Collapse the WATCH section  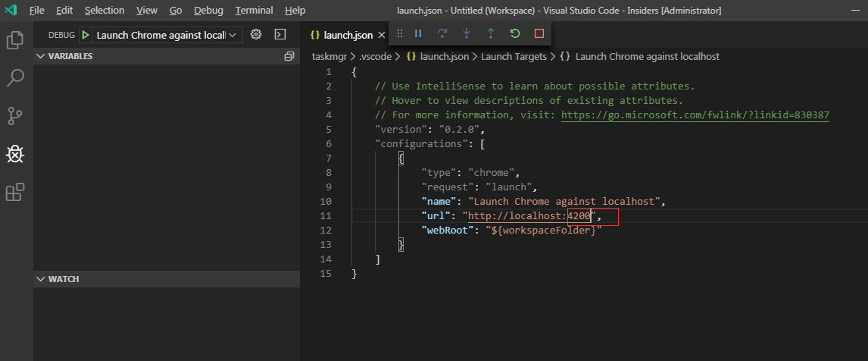point(40,279)
